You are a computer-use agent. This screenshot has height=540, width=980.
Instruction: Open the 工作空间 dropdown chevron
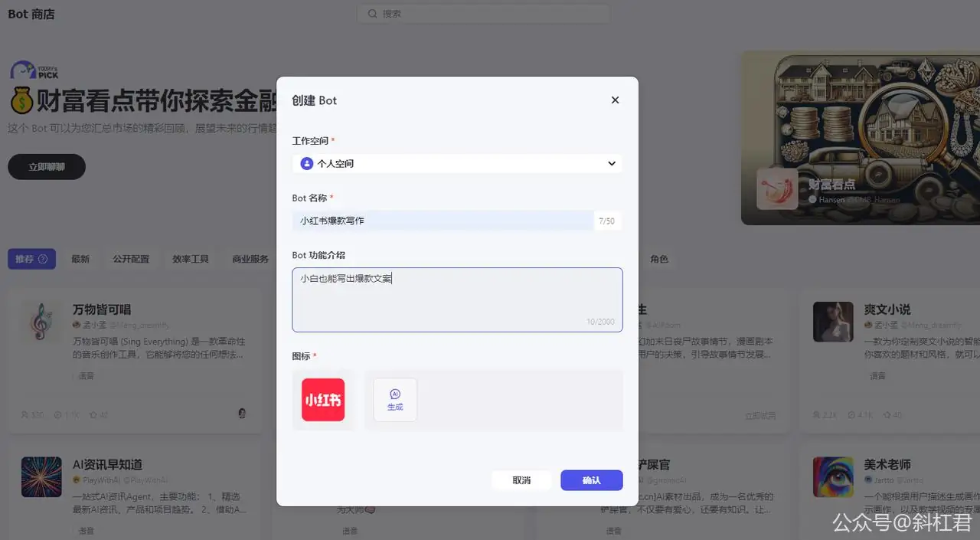tap(611, 163)
